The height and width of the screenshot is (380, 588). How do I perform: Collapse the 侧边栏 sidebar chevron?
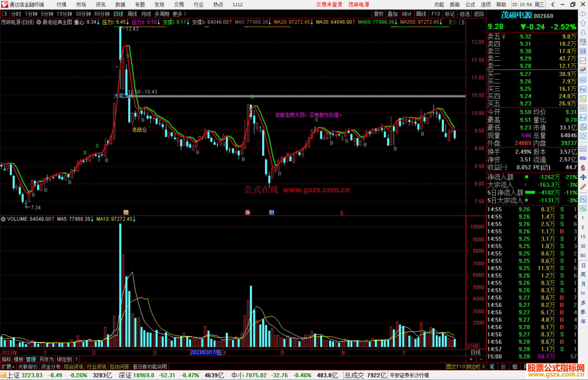tap(483, 367)
